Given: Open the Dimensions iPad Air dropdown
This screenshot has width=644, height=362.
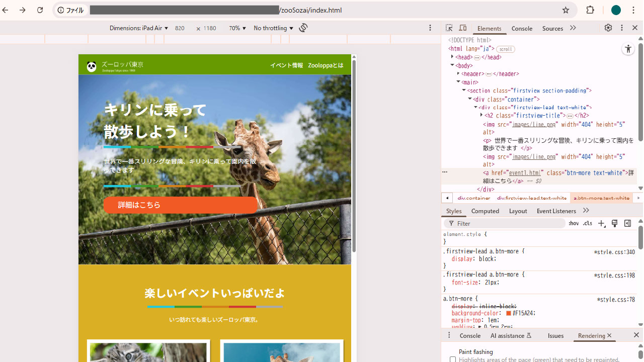Looking at the screenshot, I should coord(139,28).
